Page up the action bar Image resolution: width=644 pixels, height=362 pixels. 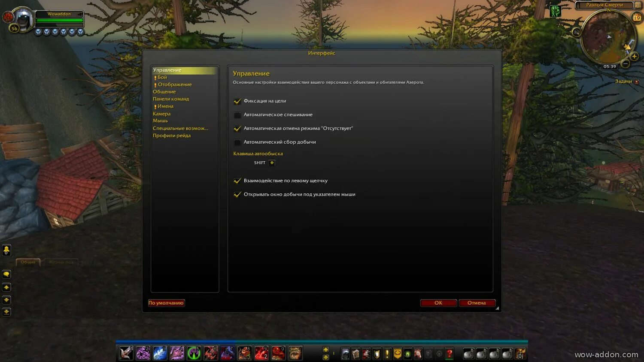pos(326,350)
